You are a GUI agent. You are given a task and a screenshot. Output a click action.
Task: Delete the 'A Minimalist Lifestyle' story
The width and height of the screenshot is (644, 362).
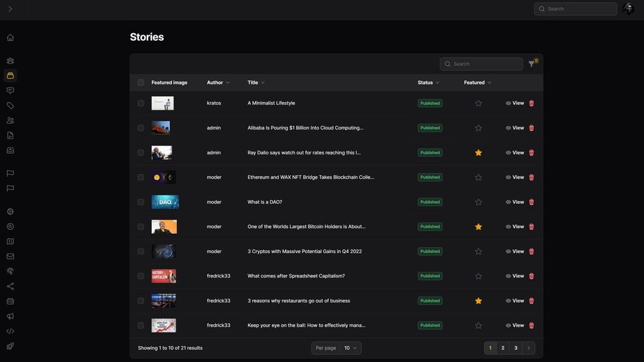(x=531, y=103)
